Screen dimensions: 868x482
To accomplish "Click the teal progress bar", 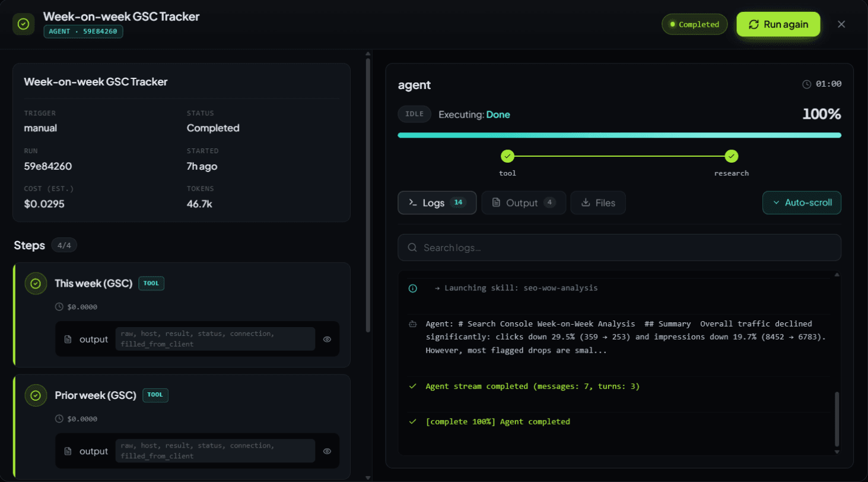I will click(619, 135).
